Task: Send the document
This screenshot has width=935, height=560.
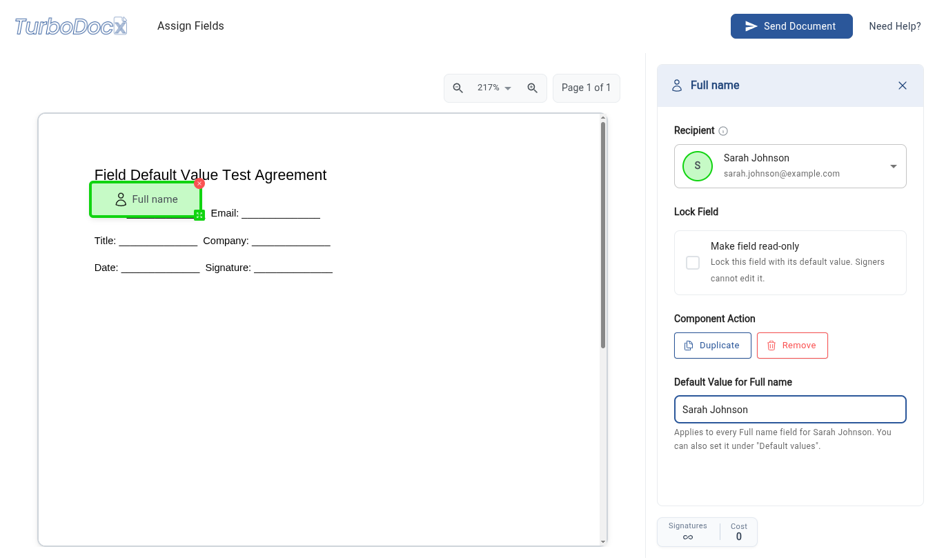Action: 791,26
